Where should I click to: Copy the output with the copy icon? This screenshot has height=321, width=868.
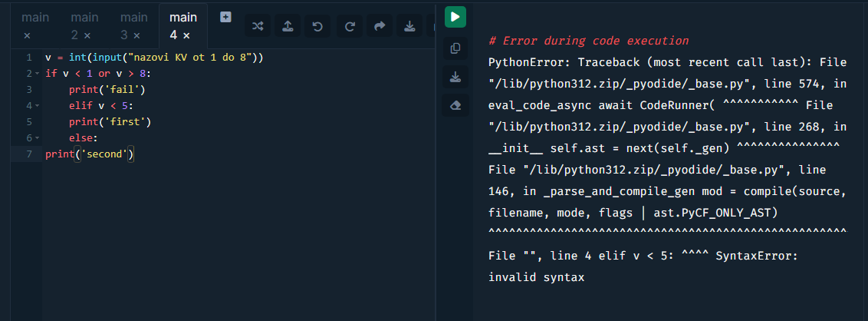(x=455, y=48)
